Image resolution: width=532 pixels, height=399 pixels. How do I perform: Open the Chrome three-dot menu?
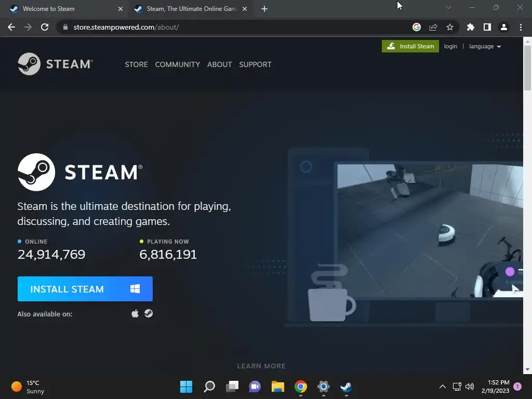[x=521, y=27]
